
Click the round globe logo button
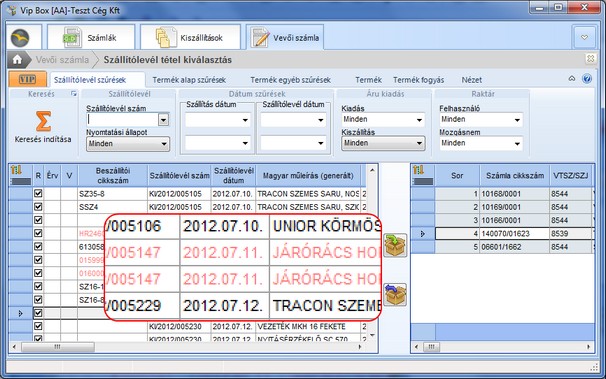[x=20, y=38]
